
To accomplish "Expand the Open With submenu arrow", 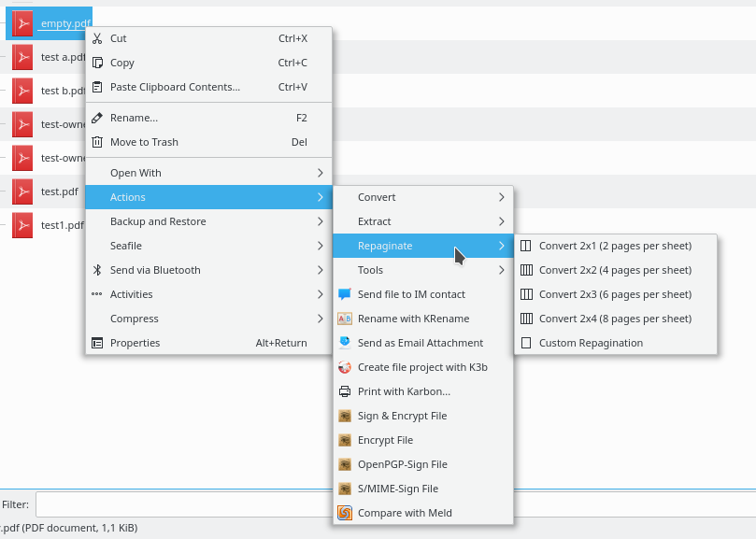I will click(321, 173).
